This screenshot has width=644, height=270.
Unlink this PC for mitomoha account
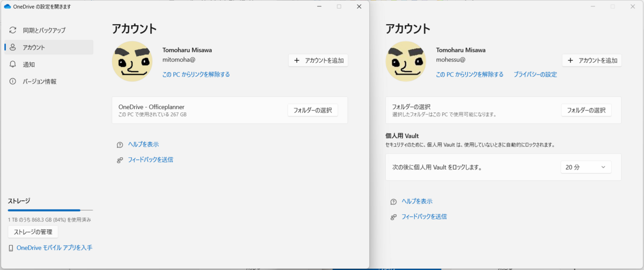(x=196, y=75)
